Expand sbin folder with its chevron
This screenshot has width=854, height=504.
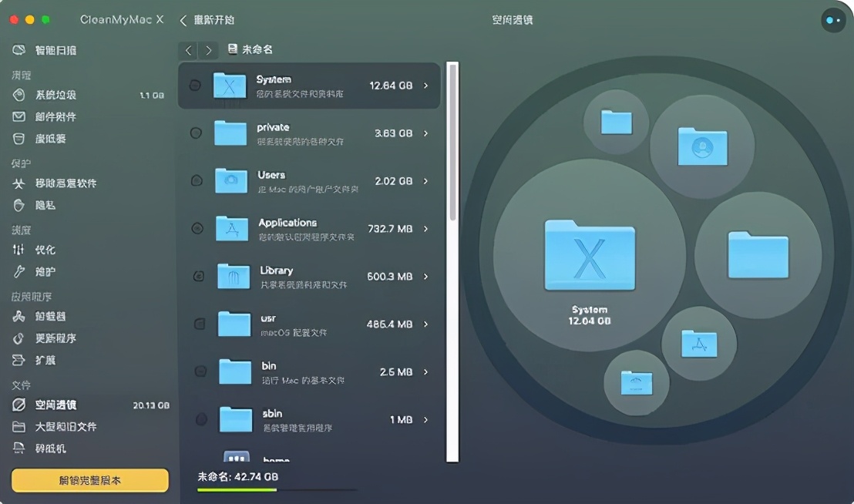point(426,420)
